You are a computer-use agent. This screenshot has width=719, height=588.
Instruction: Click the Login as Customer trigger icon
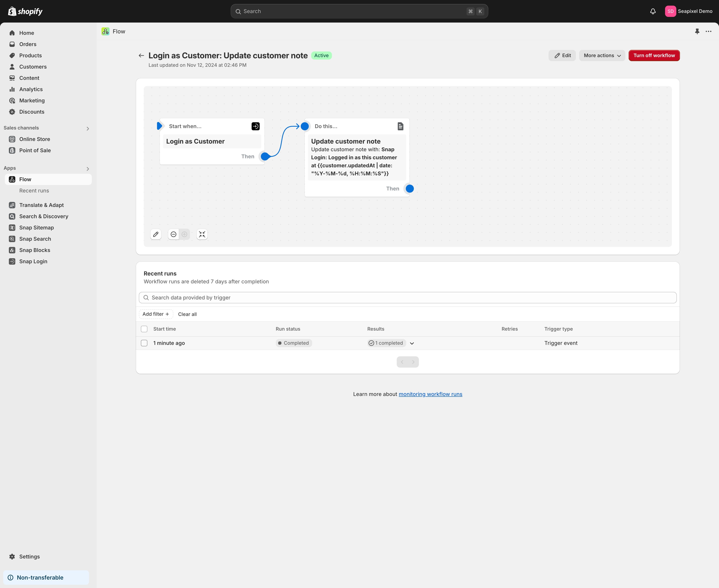point(256,126)
